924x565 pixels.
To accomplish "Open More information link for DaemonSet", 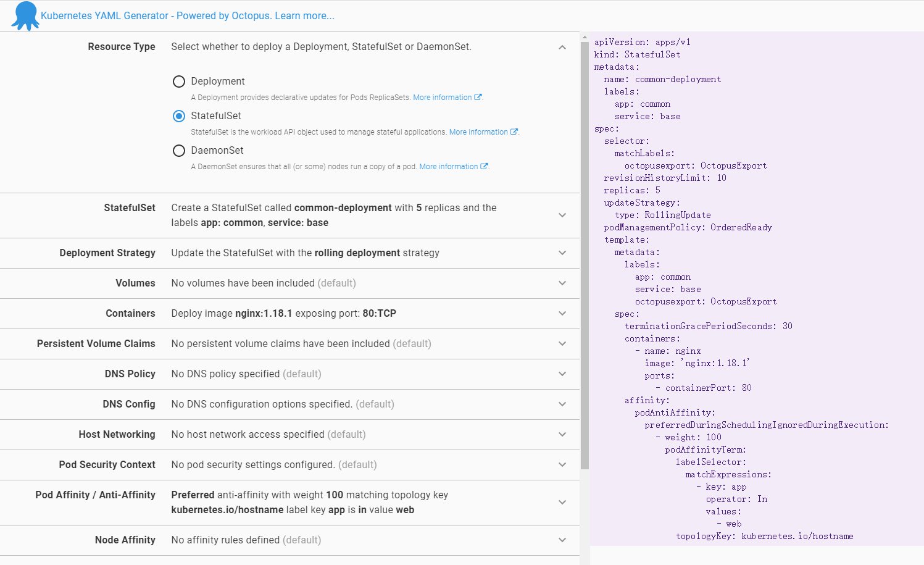I will click(448, 167).
